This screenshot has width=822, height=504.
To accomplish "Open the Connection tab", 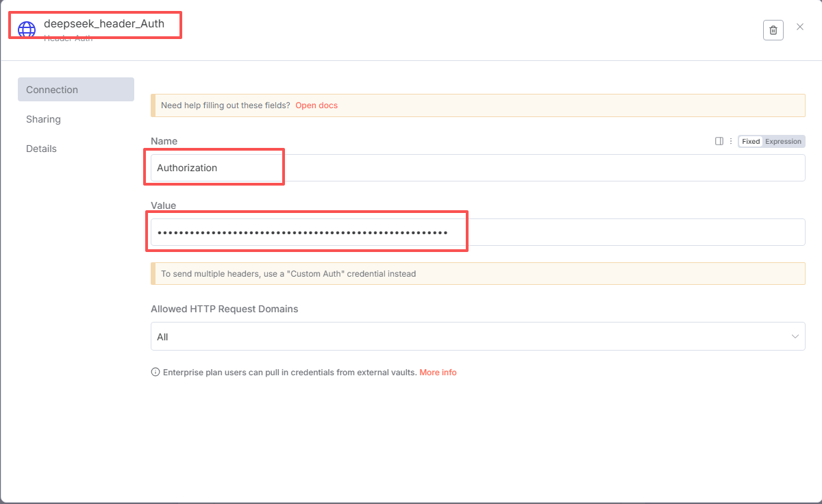I will coord(76,90).
